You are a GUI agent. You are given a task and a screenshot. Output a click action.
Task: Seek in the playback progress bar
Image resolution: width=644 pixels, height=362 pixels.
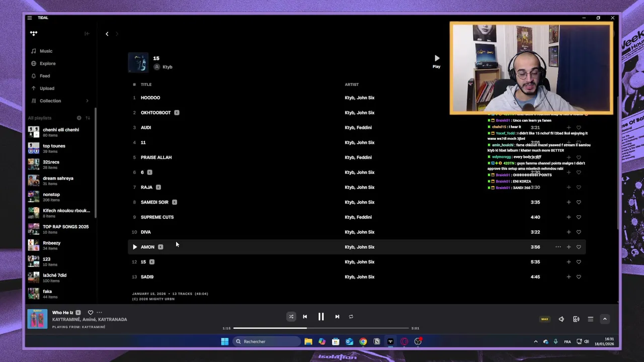321,328
